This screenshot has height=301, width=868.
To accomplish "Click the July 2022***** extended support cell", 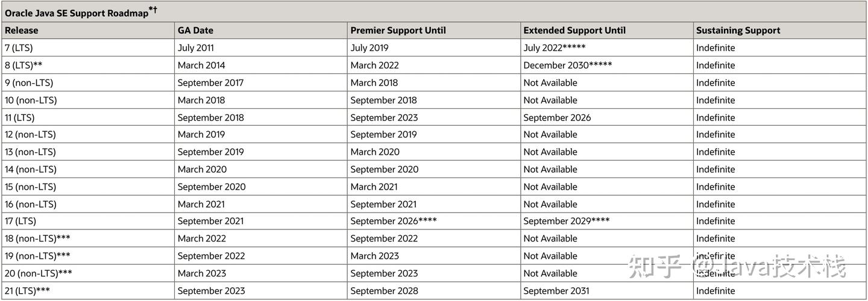I will click(555, 48).
